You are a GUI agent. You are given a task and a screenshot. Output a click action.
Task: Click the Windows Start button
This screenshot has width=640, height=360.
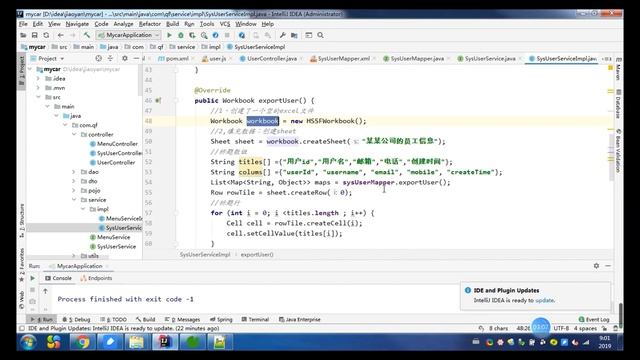click(x=29, y=342)
